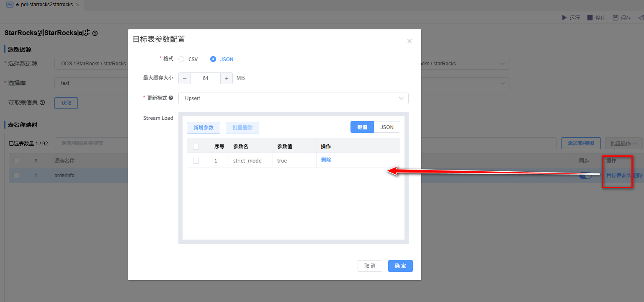Switch to 键值 view tab
The image size is (644, 302).
point(362,127)
